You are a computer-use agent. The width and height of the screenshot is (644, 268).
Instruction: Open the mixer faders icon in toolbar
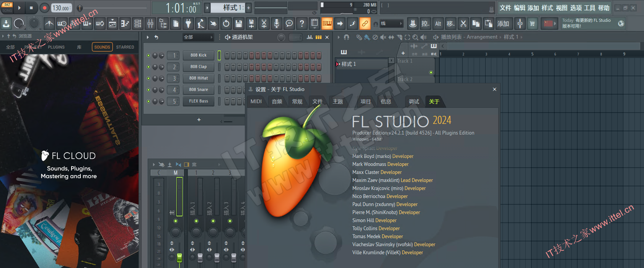150,24
